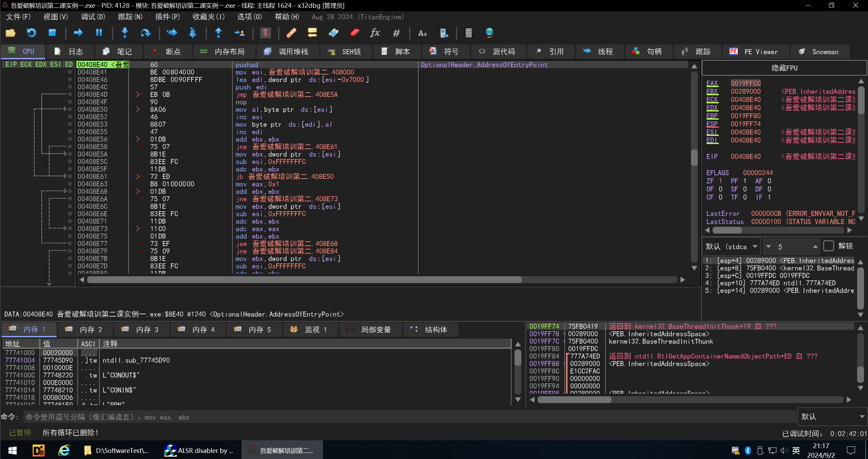Decrease the argument count with down arrow
868x459 pixels.
[x=769, y=246]
